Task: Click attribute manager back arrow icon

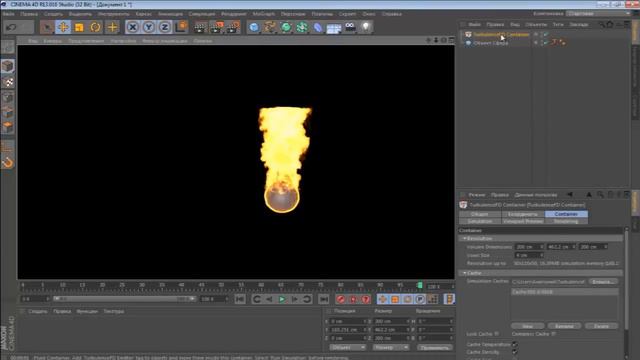Action: pos(570,195)
